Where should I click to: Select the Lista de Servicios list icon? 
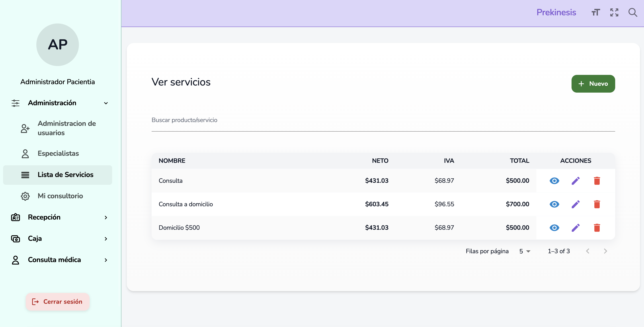pos(25,175)
